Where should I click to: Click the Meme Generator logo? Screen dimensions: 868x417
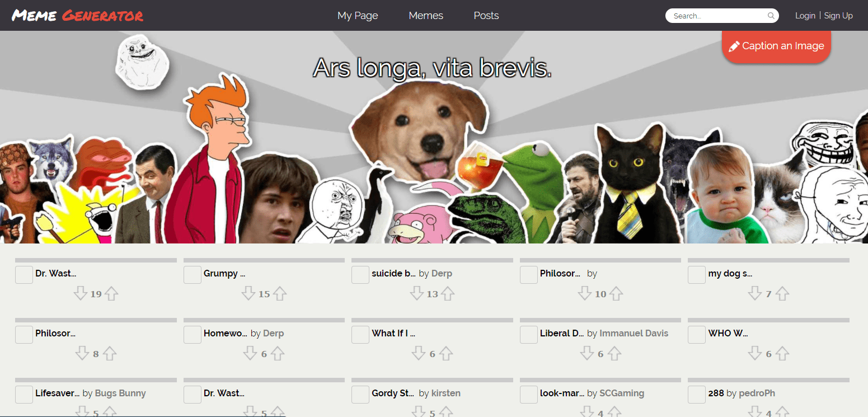(x=77, y=15)
